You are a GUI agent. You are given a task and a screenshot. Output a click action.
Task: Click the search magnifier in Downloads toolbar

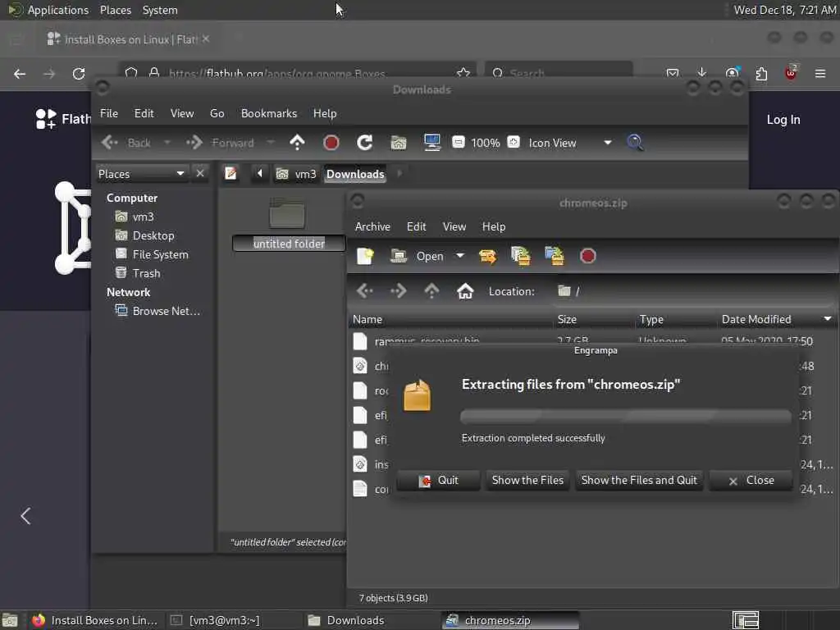(635, 143)
